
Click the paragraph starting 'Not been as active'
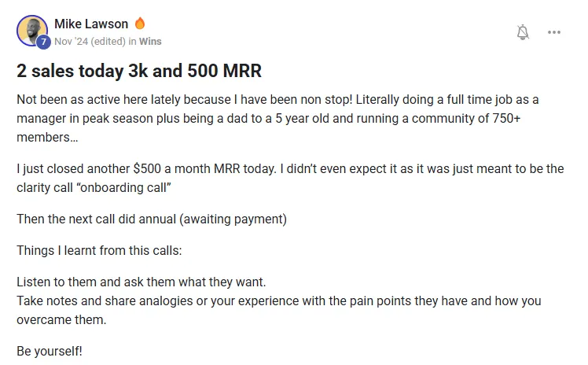[277, 118]
